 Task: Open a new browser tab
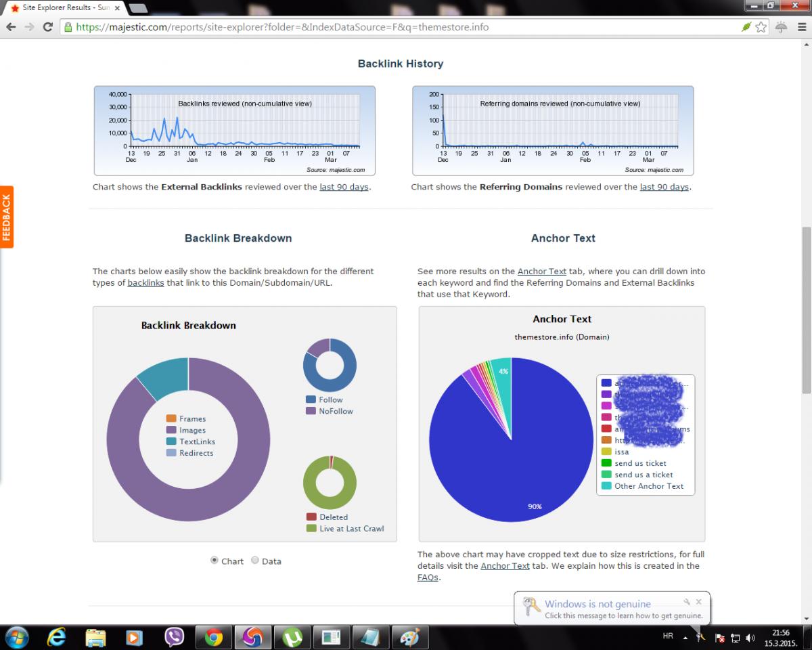point(137,8)
